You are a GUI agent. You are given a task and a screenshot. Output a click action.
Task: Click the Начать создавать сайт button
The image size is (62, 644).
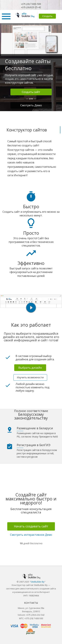click(31, 526)
